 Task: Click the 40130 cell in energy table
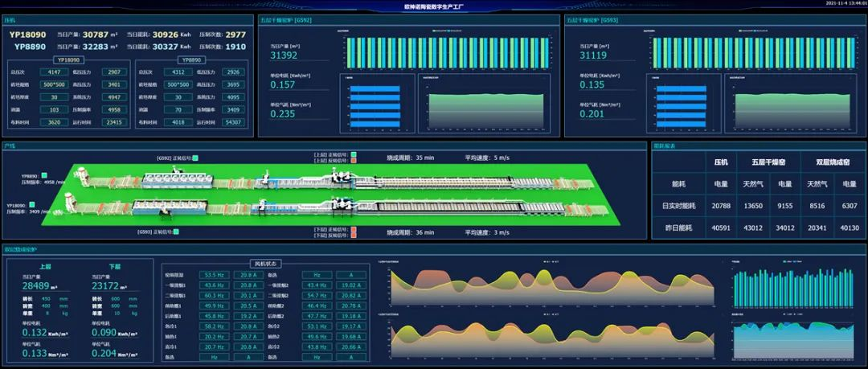(850, 228)
